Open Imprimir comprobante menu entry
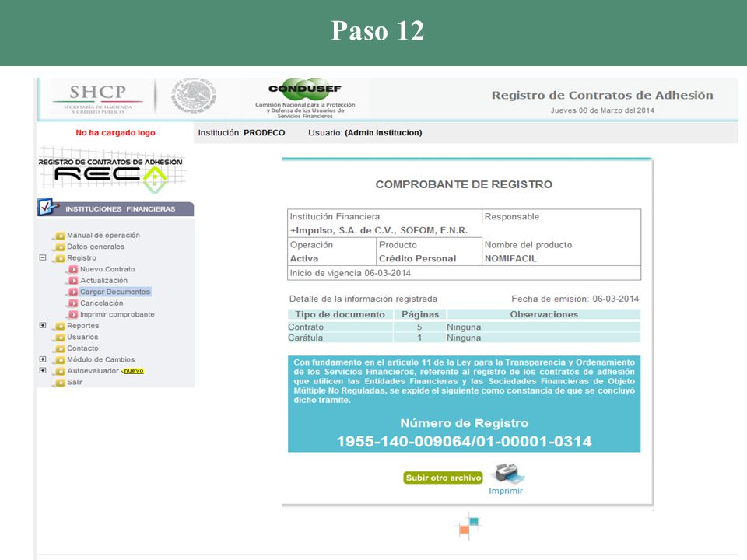Viewport: 747px width, 560px height. coord(117,314)
